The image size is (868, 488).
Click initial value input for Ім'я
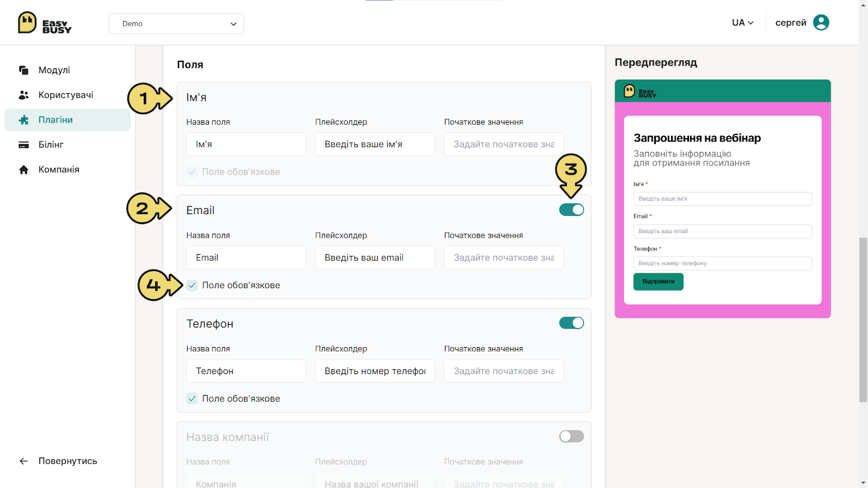(504, 144)
